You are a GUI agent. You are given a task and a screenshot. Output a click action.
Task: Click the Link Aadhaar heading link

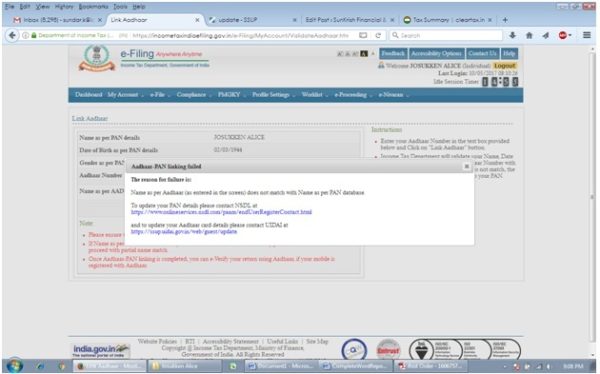point(90,118)
